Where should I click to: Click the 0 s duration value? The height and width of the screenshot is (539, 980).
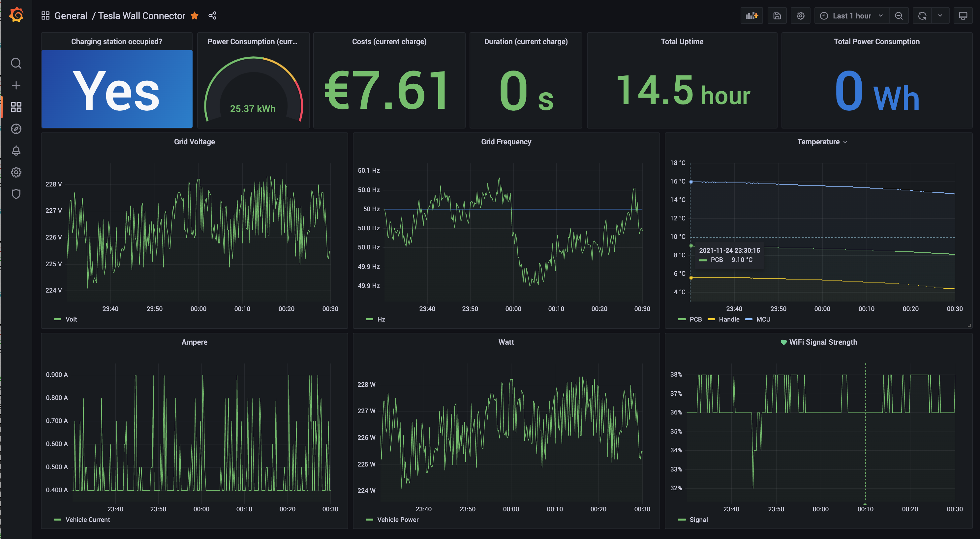point(526,91)
